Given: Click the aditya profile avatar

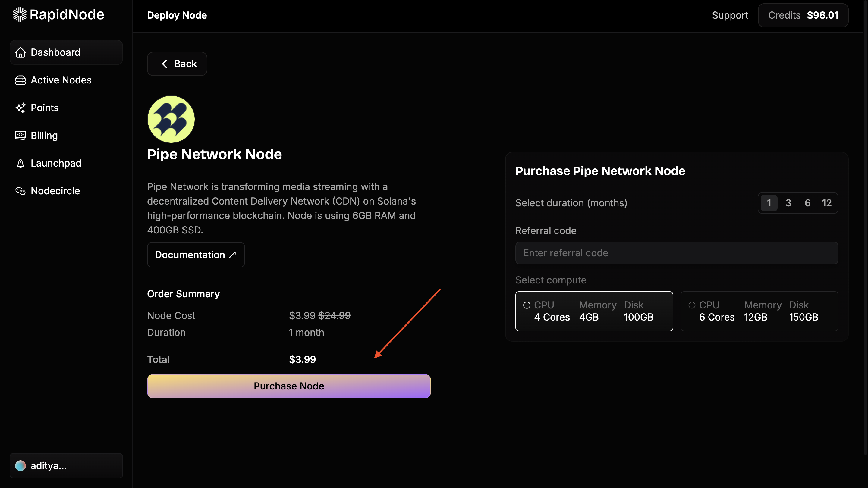Looking at the screenshot, I should pyautogui.click(x=20, y=466).
